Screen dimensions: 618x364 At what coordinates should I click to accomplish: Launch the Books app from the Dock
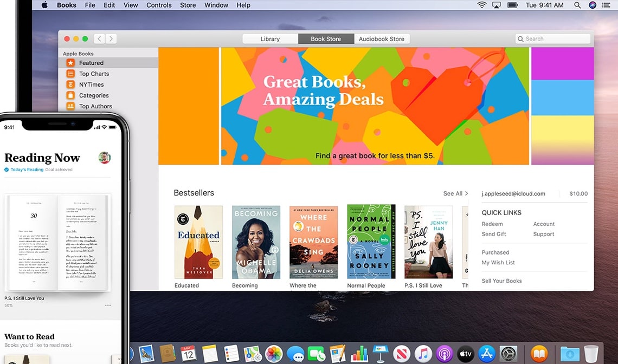pos(539,354)
